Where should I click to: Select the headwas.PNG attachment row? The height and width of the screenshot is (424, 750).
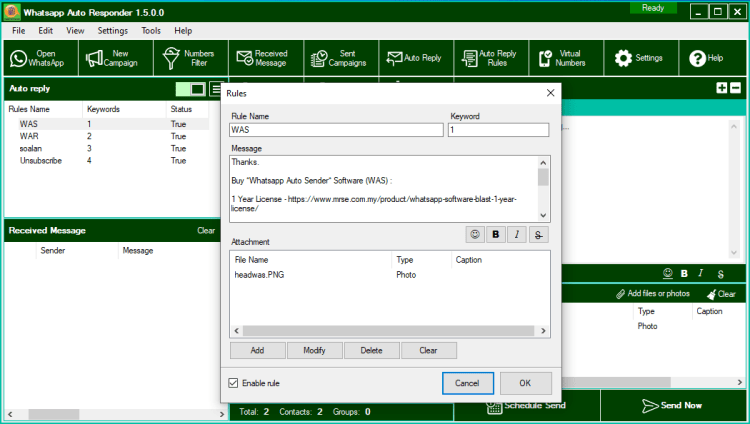coord(389,275)
